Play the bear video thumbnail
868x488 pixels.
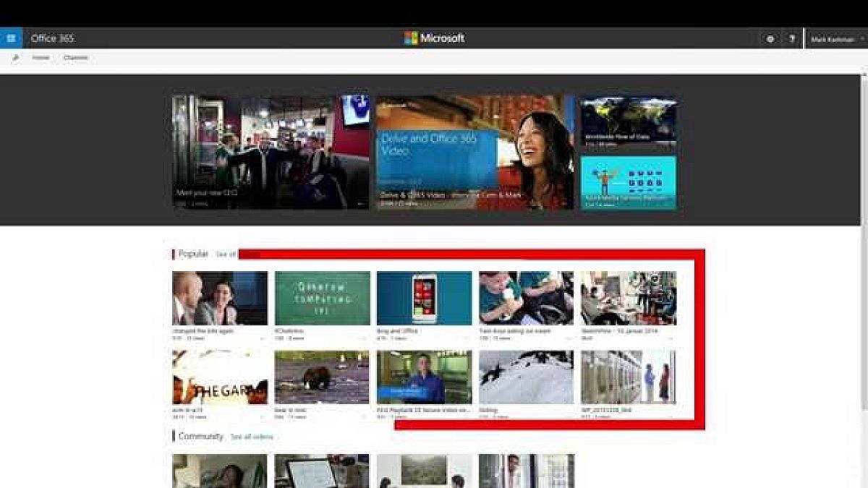322,377
